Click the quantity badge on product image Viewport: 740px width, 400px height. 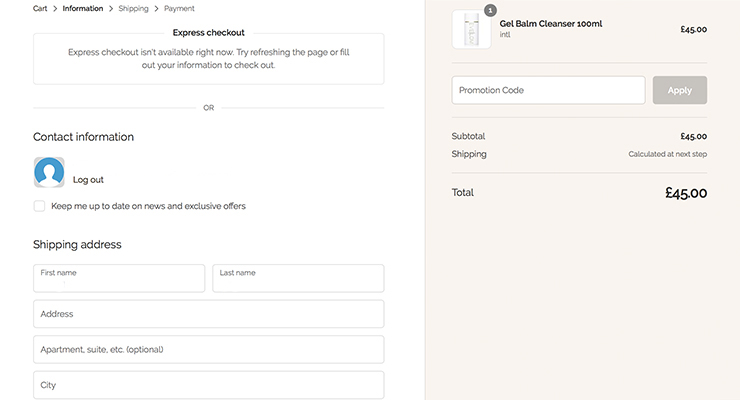pos(490,10)
